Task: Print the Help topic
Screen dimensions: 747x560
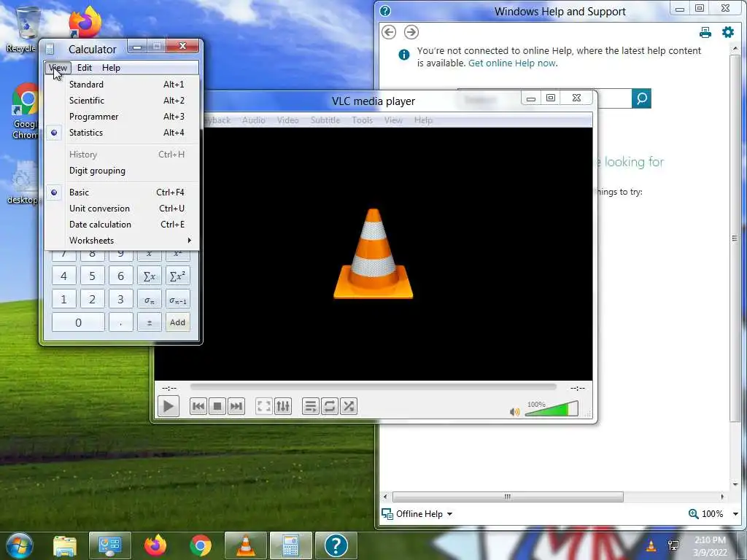Action: click(705, 32)
